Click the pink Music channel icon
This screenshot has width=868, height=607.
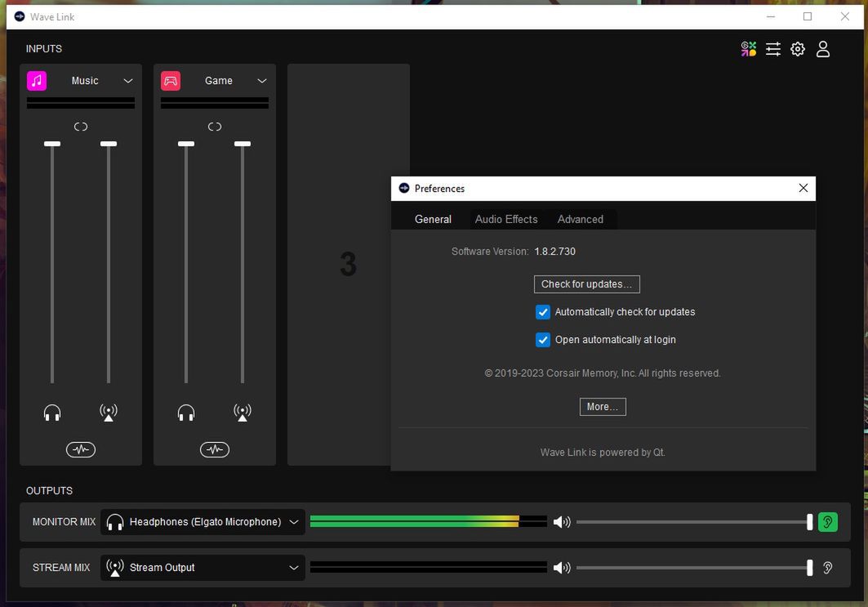tap(37, 81)
